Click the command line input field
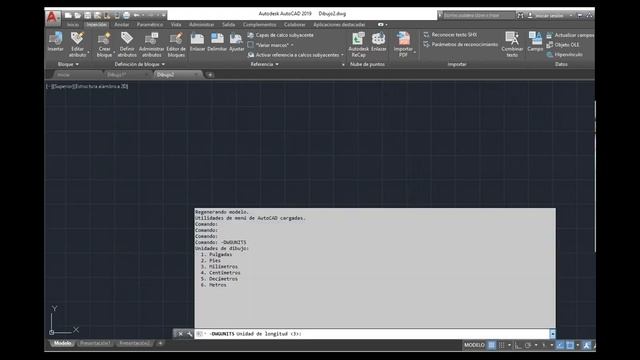This screenshot has height=360, width=640. (372, 334)
